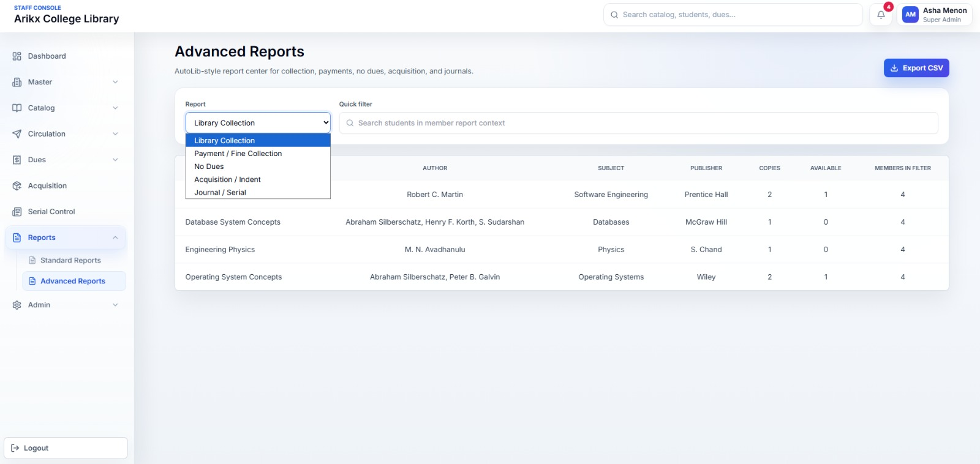This screenshot has width=980, height=464.
Task: Collapse the Reports section chevron
Action: (115, 238)
